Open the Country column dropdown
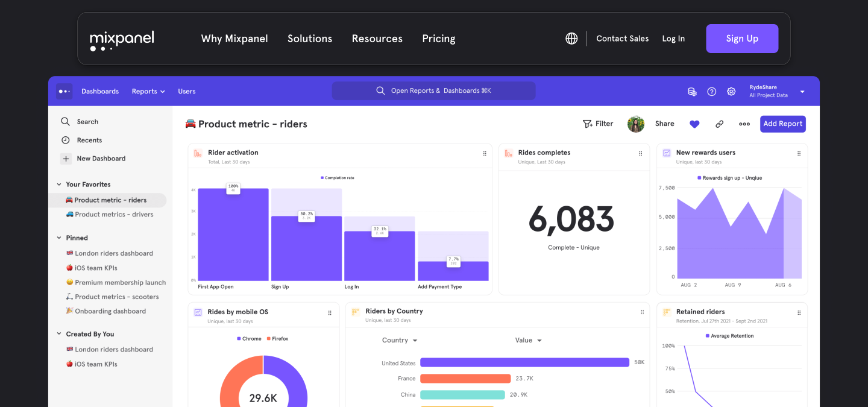Image resolution: width=868 pixels, height=407 pixels. (400, 341)
